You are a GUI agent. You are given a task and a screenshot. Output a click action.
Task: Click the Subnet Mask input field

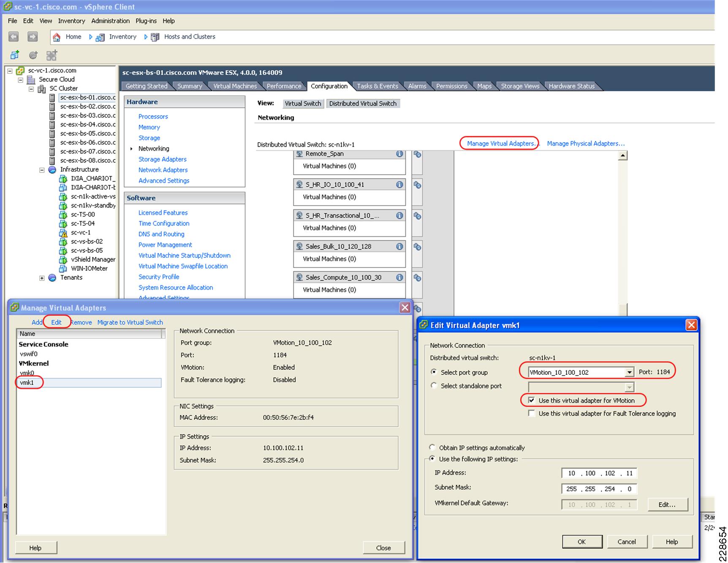click(x=599, y=489)
